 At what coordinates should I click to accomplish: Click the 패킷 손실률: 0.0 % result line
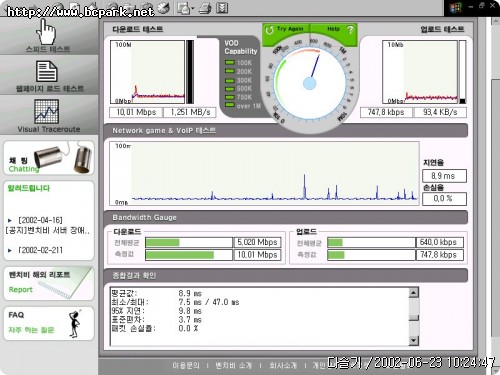click(x=155, y=328)
